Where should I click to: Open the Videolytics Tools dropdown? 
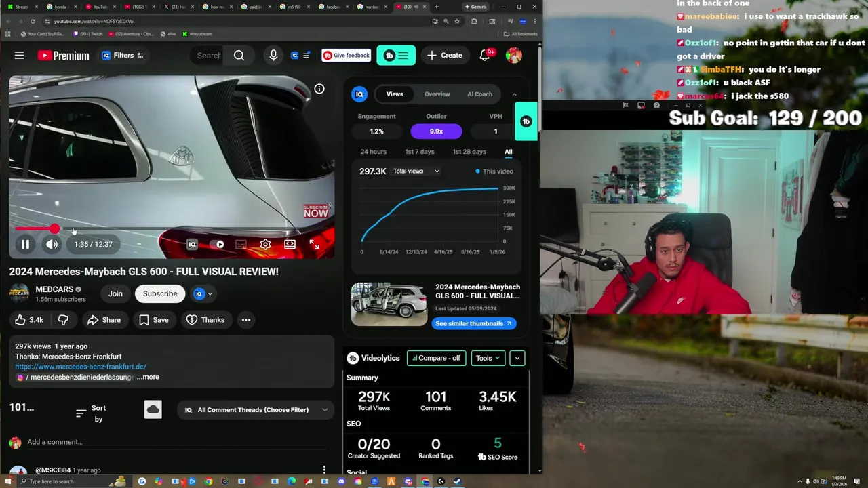click(488, 358)
